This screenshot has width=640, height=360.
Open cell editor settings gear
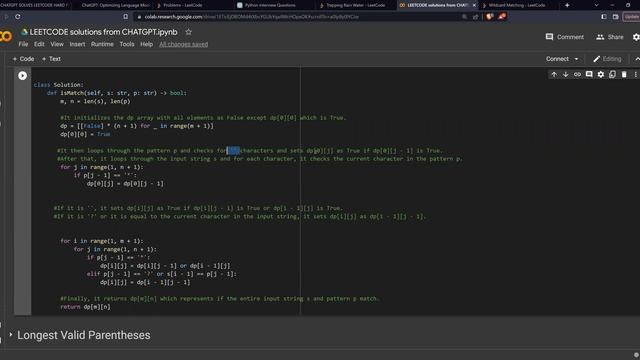point(601,74)
